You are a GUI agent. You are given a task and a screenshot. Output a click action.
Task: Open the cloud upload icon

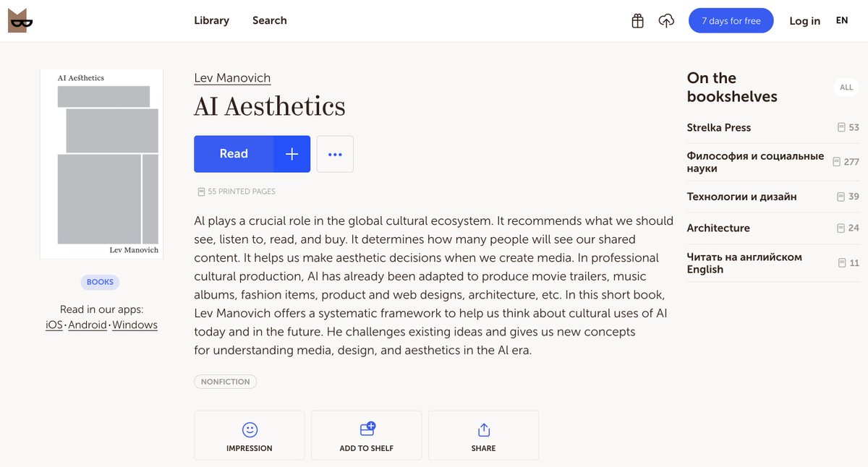(x=666, y=21)
